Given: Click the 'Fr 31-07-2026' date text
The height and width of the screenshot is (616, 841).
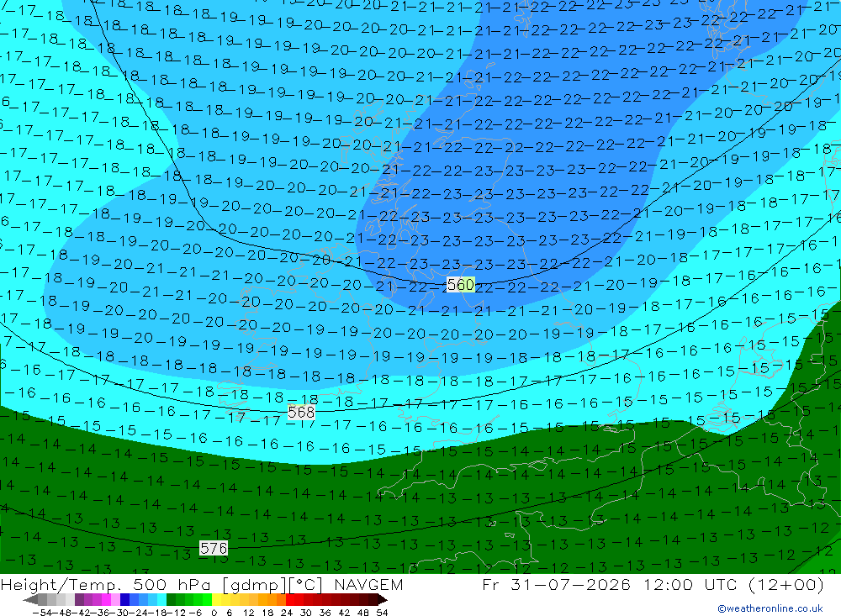Looking at the screenshot, I should [x=556, y=584].
